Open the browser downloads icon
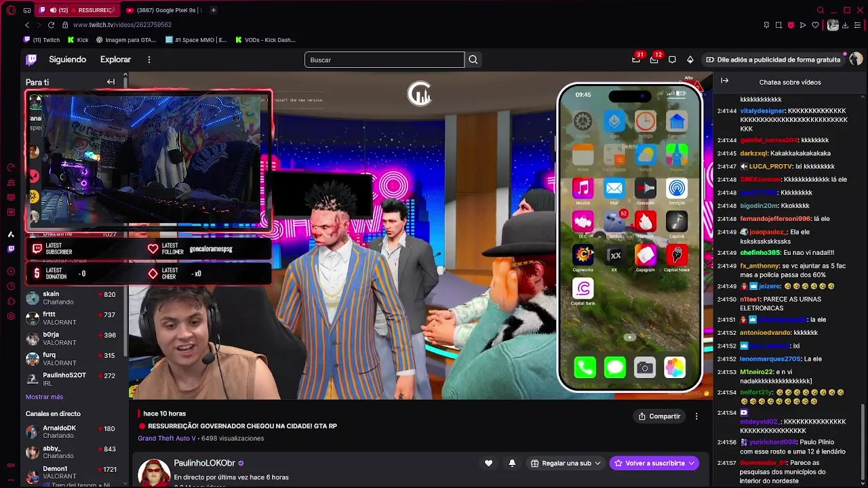 (x=846, y=25)
